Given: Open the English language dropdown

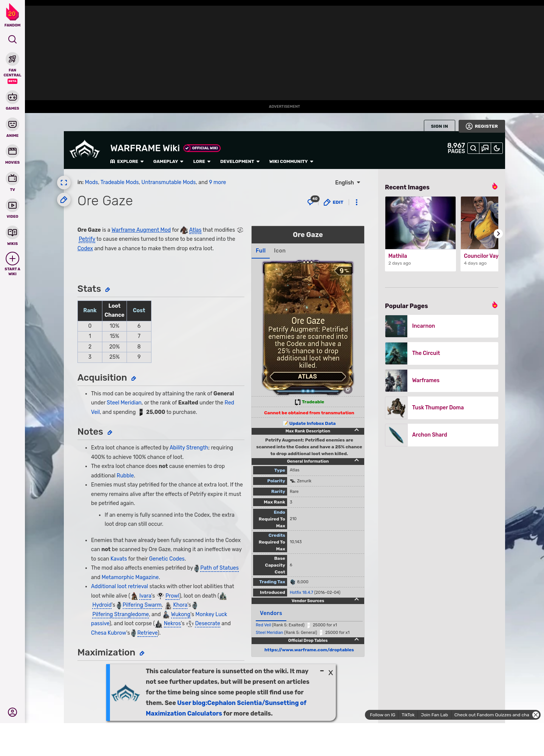Looking at the screenshot, I should point(348,183).
